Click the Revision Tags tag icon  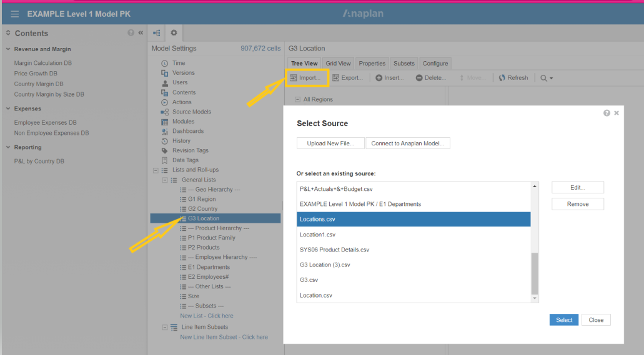[165, 150]
